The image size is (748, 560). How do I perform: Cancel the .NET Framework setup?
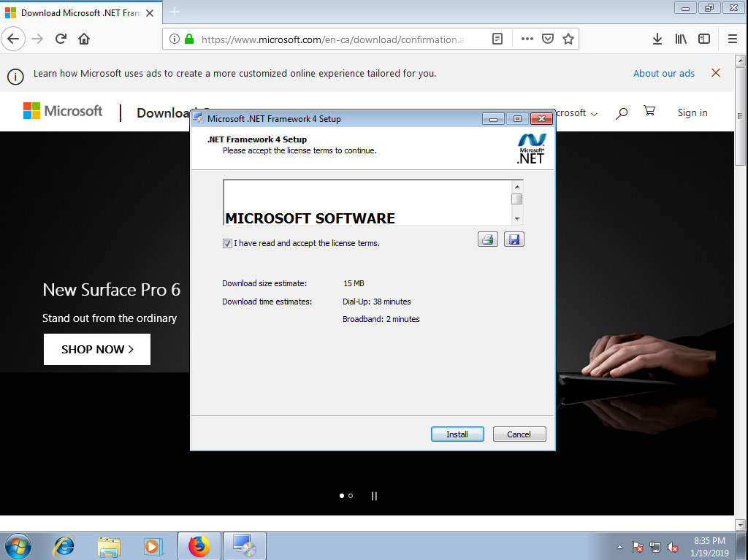point(519,434)
